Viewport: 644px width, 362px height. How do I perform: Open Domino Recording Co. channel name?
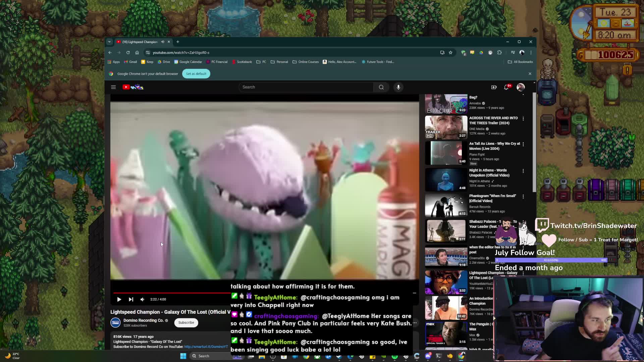click(x=144, y=320)
